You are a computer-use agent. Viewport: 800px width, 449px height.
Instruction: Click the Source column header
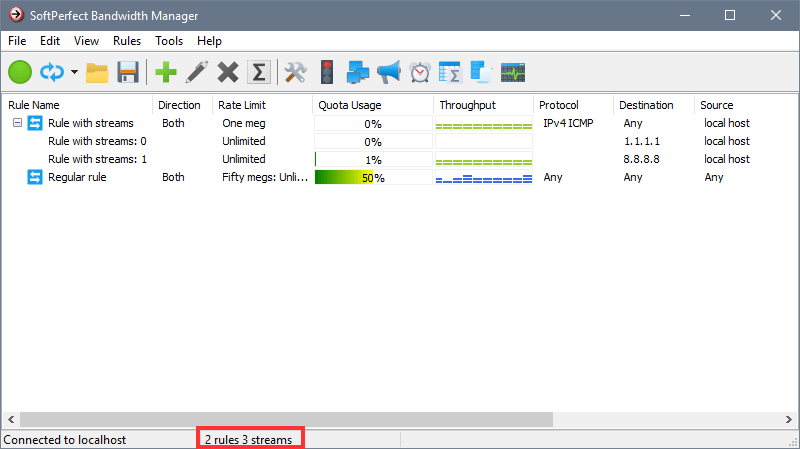pos(746,105)
